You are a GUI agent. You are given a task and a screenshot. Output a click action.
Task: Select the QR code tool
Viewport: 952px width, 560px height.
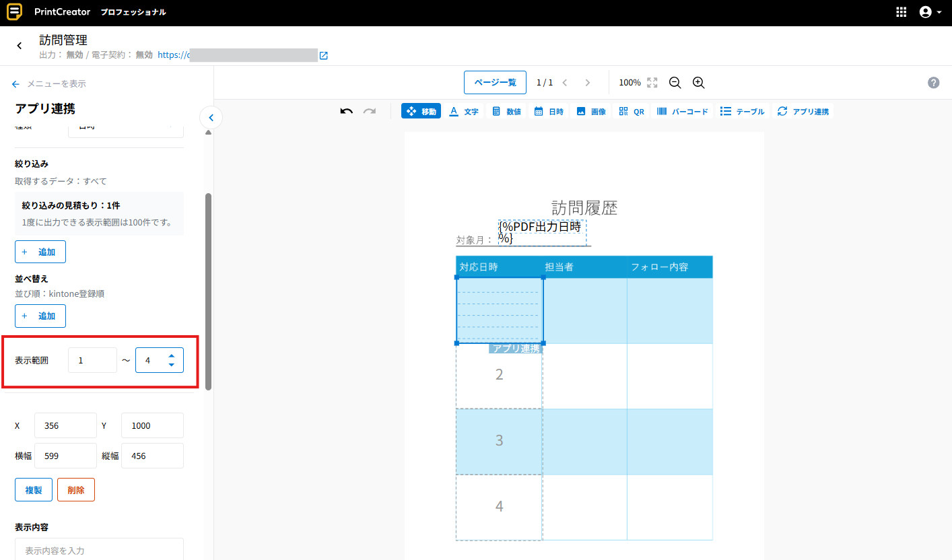click(632, 111)
